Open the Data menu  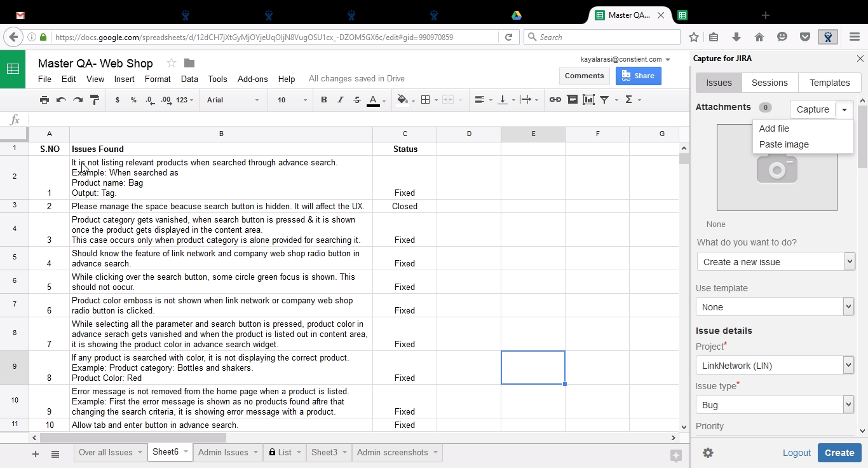[x=189, y=79]
